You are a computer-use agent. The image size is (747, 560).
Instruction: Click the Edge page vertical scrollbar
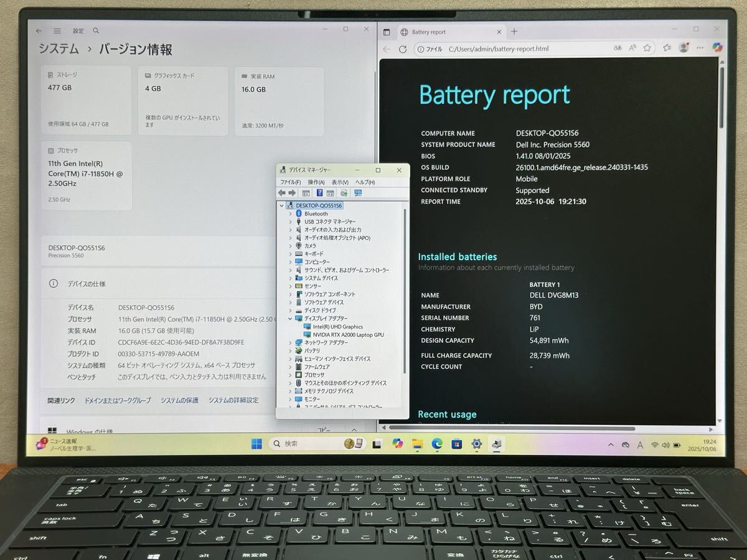click(x=721, y=96)
